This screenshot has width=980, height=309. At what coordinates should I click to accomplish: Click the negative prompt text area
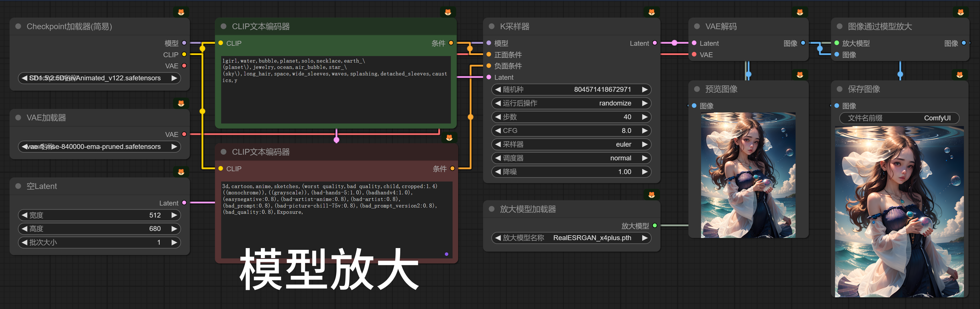click(x=337, y=220)
